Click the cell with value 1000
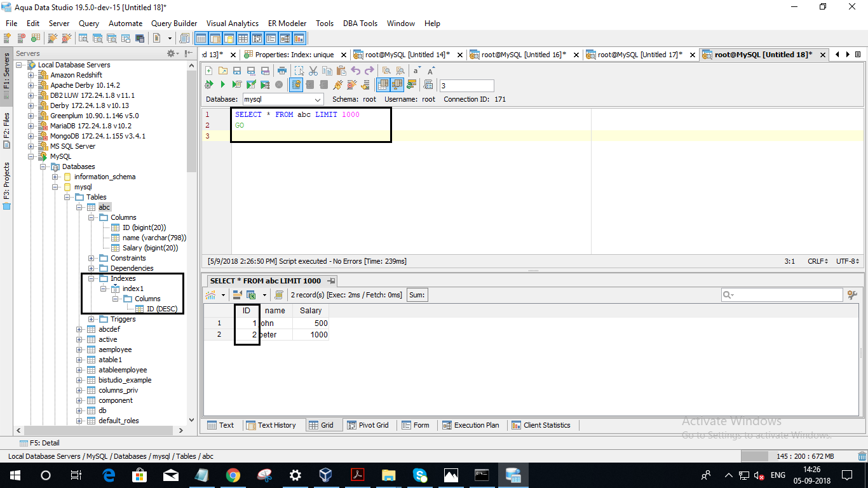 [311, 335]
